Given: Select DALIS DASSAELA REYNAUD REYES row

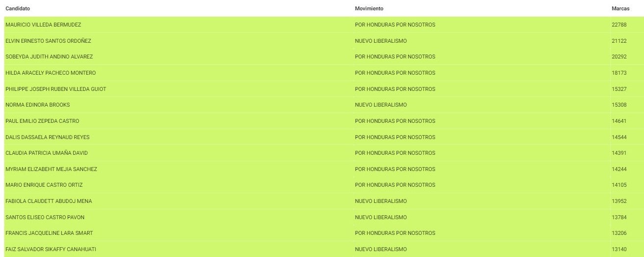Looking at the screenshot, I should [x=48, y=137].
